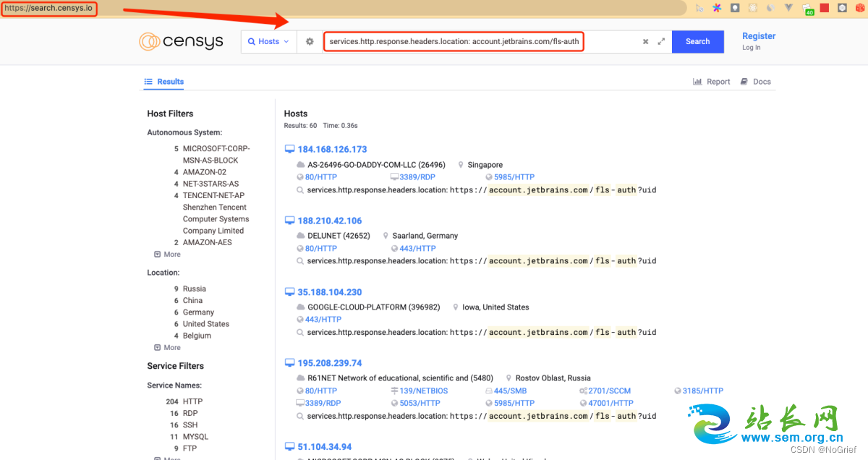Open host 184.168.126.173
The height and width of the screenshot is (460, 868).
click(332, 149)
